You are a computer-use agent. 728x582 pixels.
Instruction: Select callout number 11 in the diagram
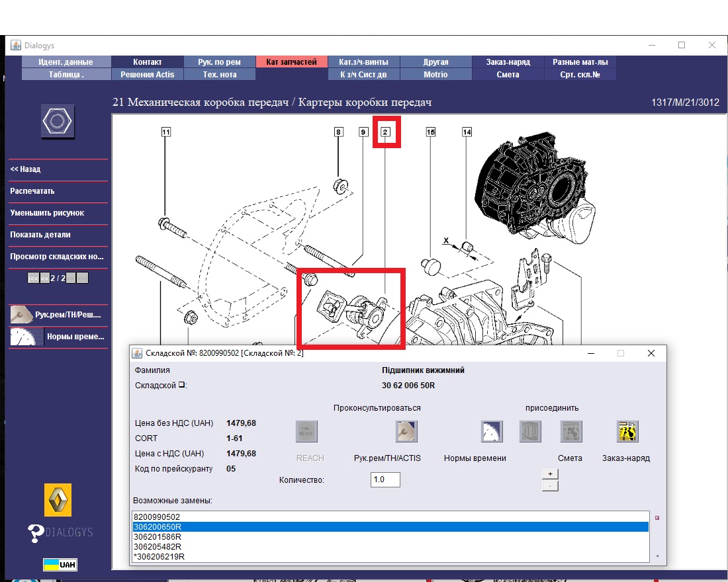(165, 132)
